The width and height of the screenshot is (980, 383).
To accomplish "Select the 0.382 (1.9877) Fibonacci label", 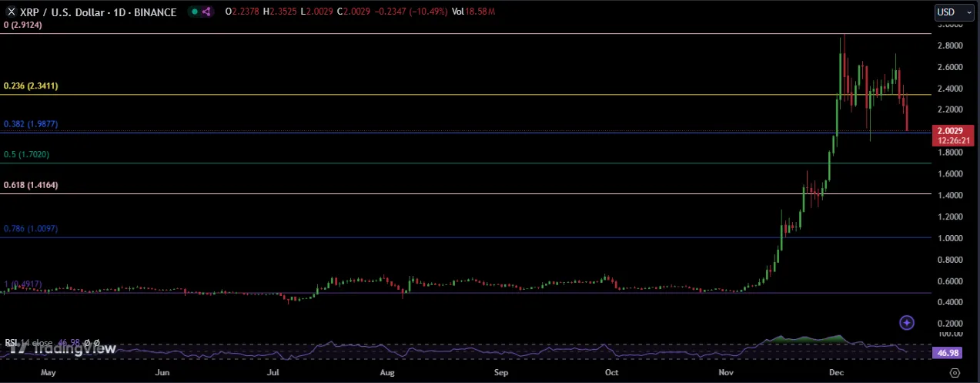I will [x=31, y=123].
